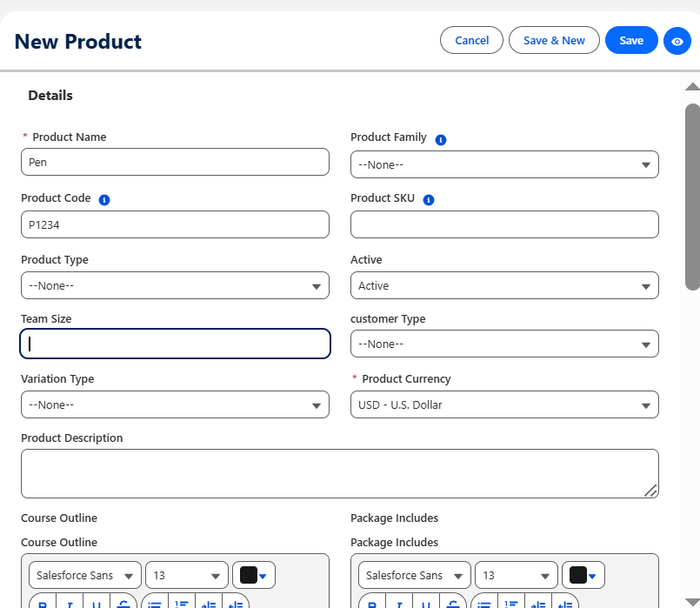The height and width of the screenshot is (608, 700).
Task: Insert numbered list in Course Outline editor
Action: [182, 601]
